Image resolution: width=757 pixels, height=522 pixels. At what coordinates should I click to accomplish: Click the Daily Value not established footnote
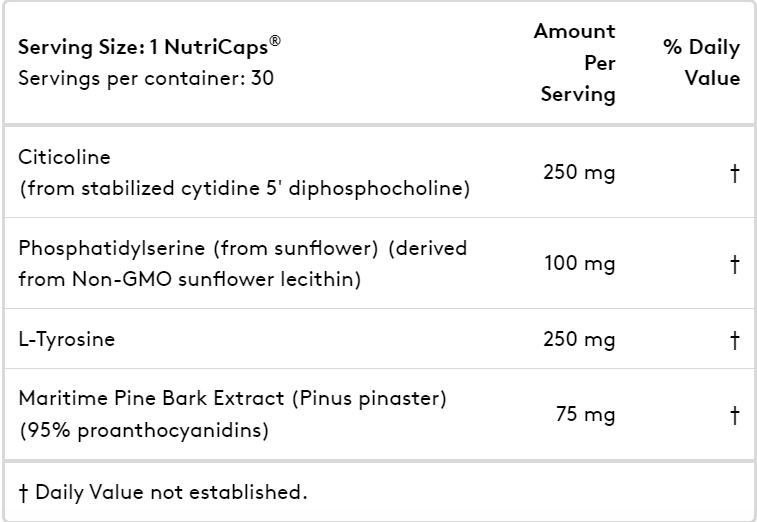[163, 492]
